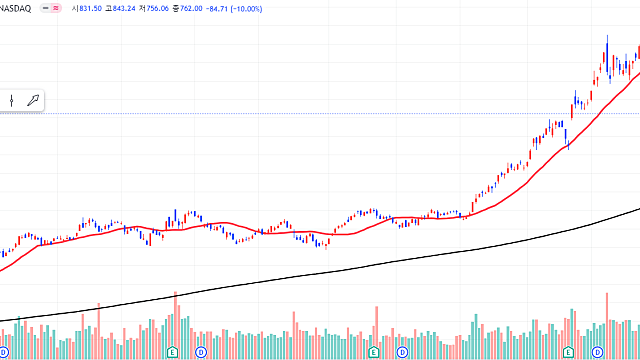Click the NASDAQ exchange label

coord(15,9)
